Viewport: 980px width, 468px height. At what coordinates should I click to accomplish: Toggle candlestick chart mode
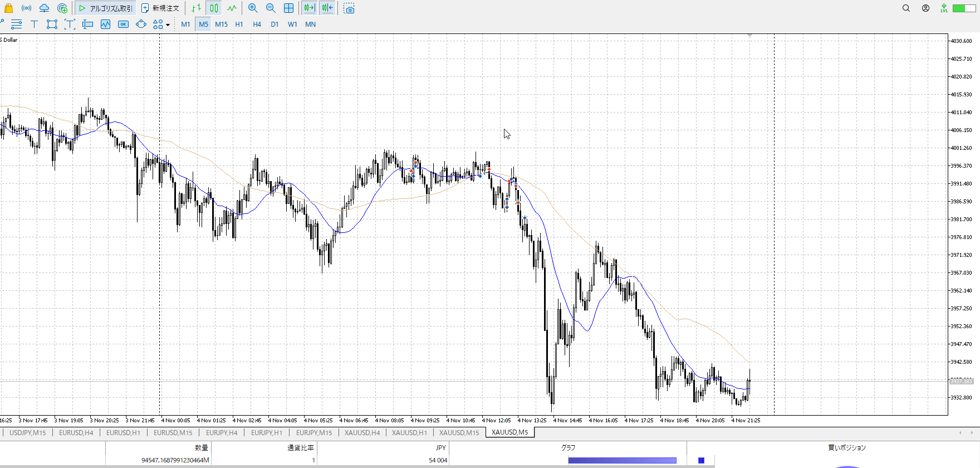[214, 8]
